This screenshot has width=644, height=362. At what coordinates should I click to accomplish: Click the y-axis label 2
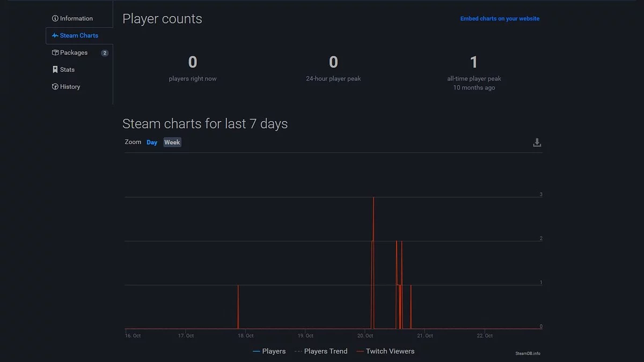tap(541, 239)
